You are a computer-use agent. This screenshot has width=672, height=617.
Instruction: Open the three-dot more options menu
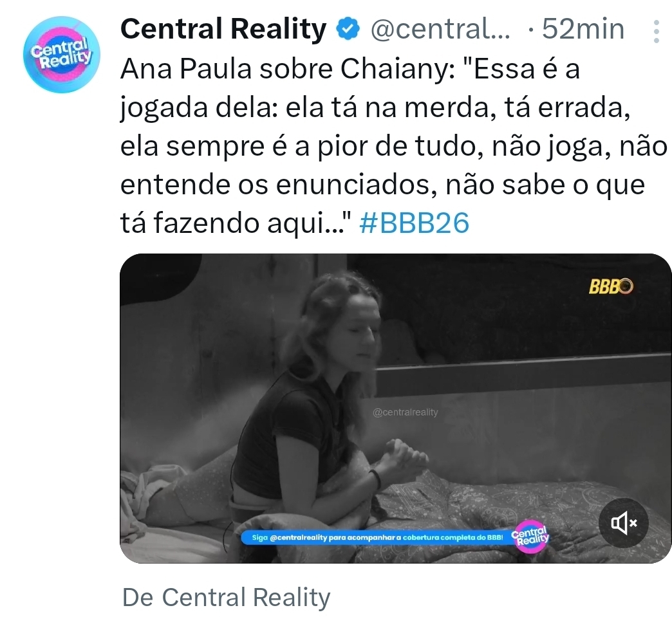(656, 31)
